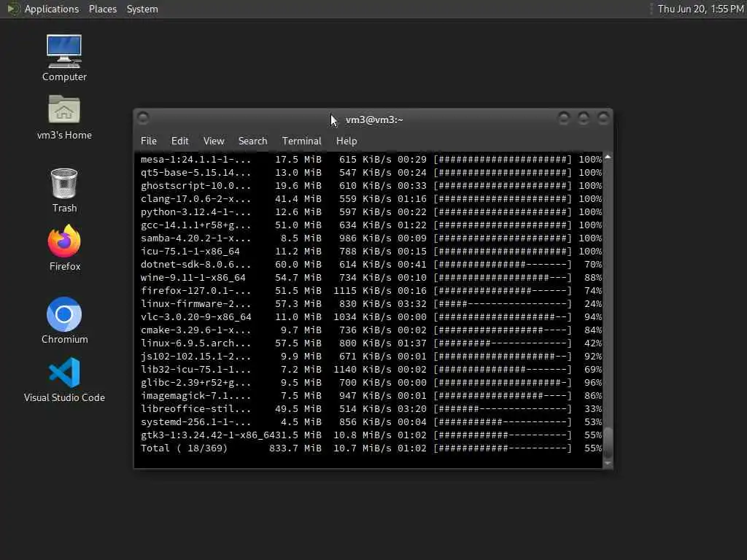Click the 33% libreoffice percentage value
This screenshot has height=560, width=747.
click(593, 408)
